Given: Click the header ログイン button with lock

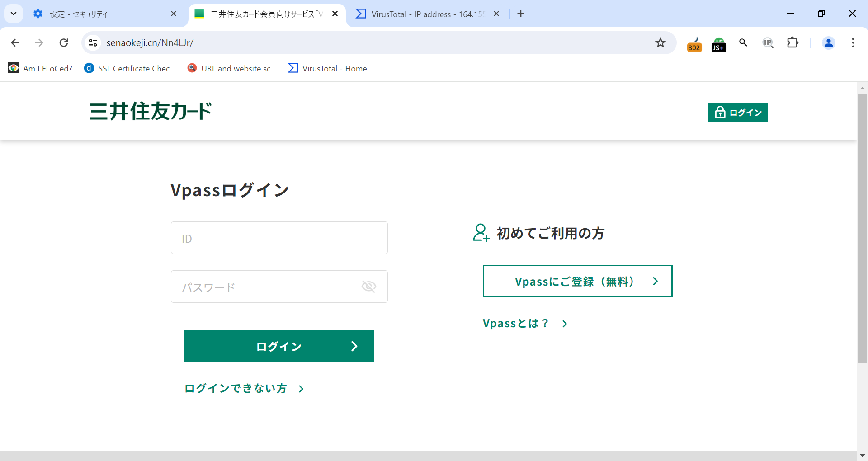Looking at the screenshot, I should coord(738,112).
